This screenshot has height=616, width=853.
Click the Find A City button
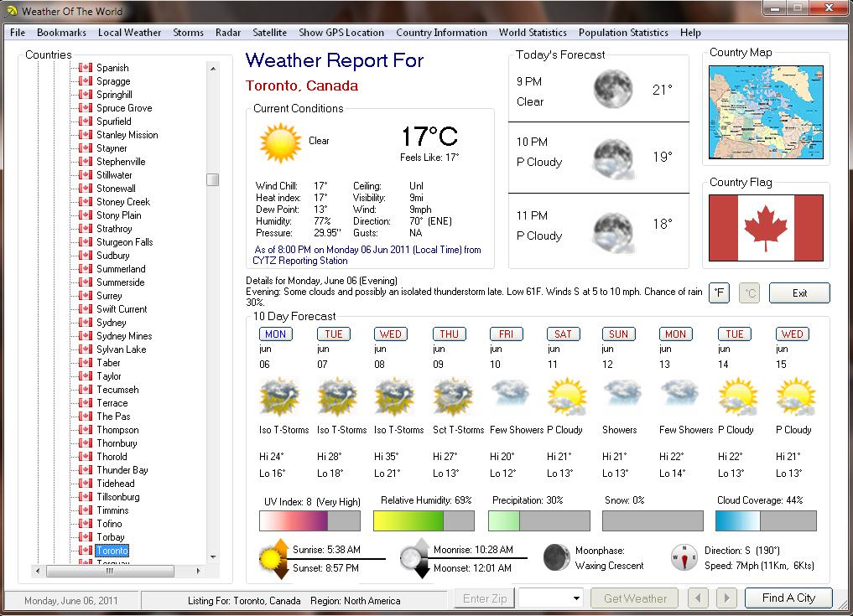788,598
